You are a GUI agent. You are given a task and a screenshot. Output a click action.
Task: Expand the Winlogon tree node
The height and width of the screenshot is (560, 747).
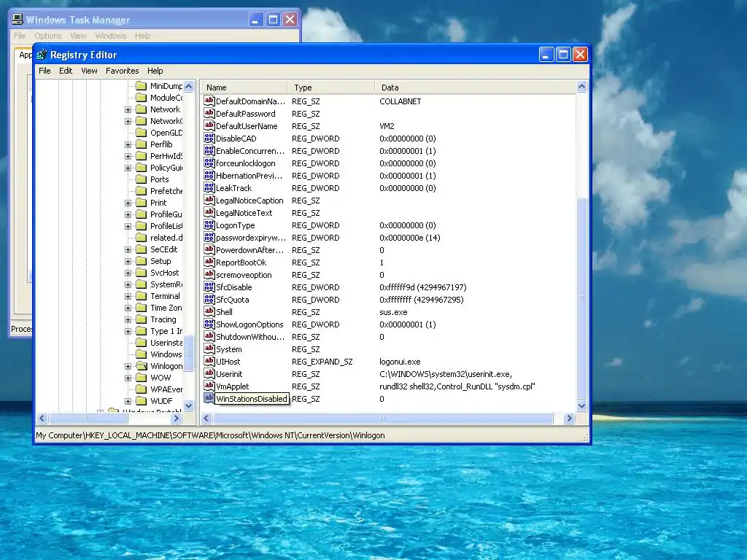click(128, 366)
